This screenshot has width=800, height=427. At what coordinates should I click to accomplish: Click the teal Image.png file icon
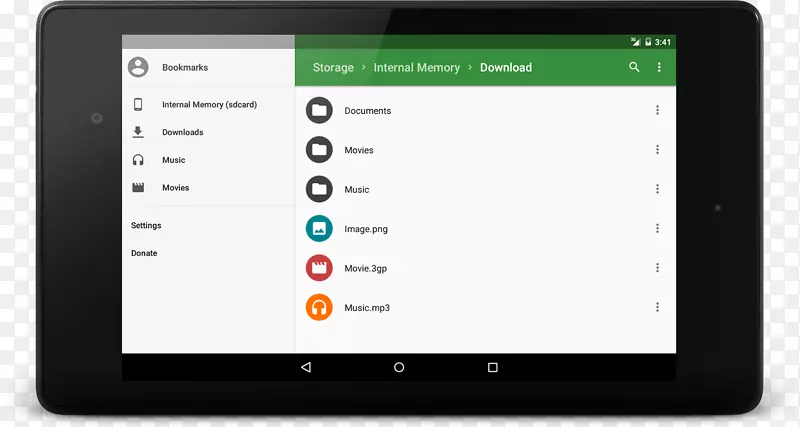pos(319,229)
